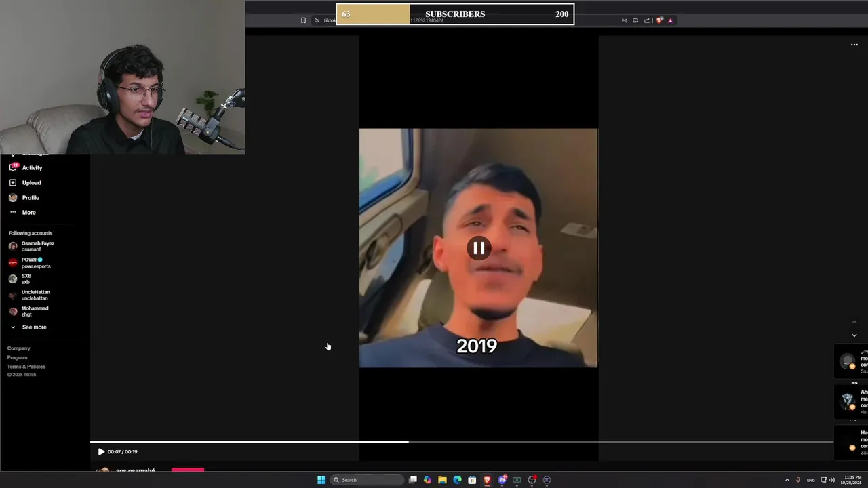Open the clock showing 11:39 PM
The height and width of the screenshot is (488, 868).
tap(851, 480)
